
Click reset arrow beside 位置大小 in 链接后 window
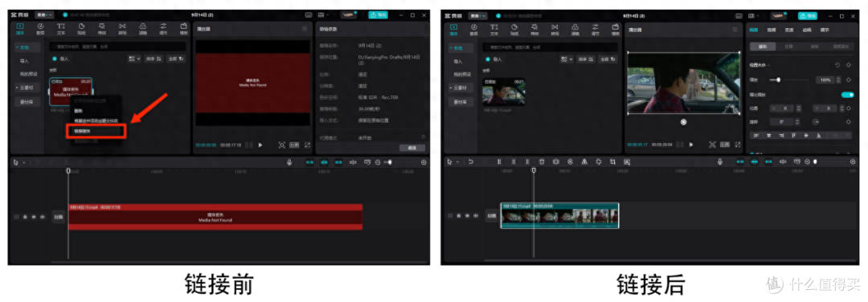pyautogui.click(x=837, y=65)
